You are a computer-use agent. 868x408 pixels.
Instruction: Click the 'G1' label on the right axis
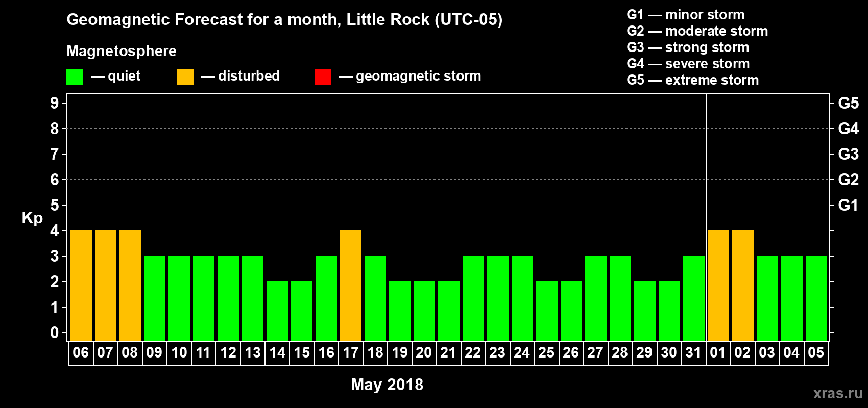click(849, 205)
